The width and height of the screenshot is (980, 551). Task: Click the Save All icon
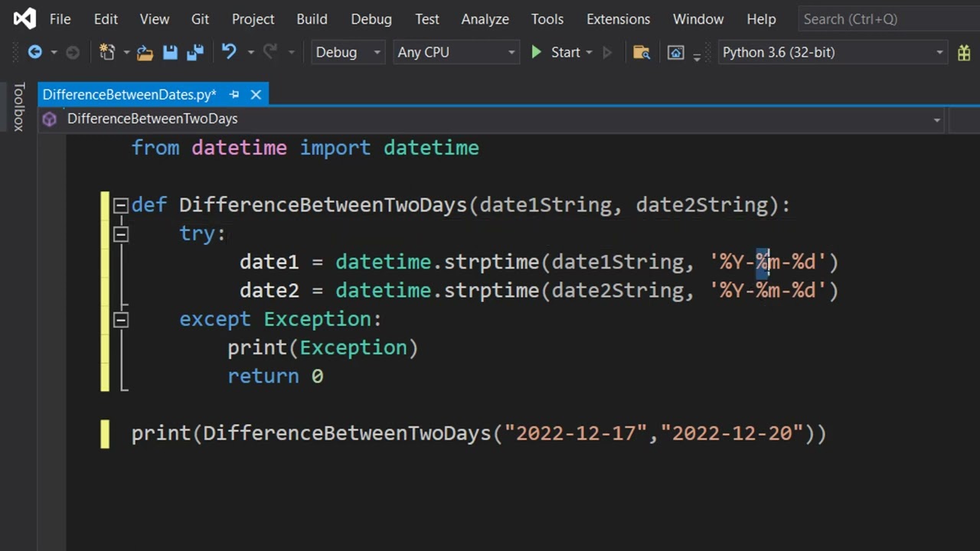[194, 52]
